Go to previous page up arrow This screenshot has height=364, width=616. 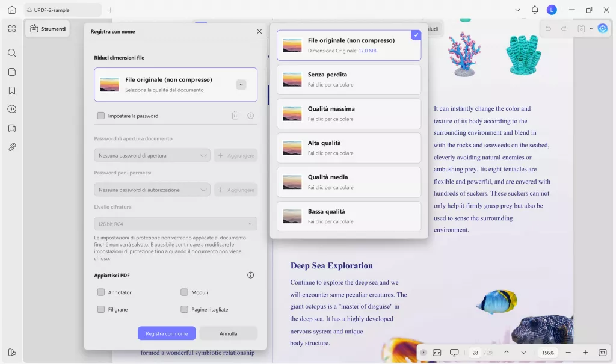point(507,353)
